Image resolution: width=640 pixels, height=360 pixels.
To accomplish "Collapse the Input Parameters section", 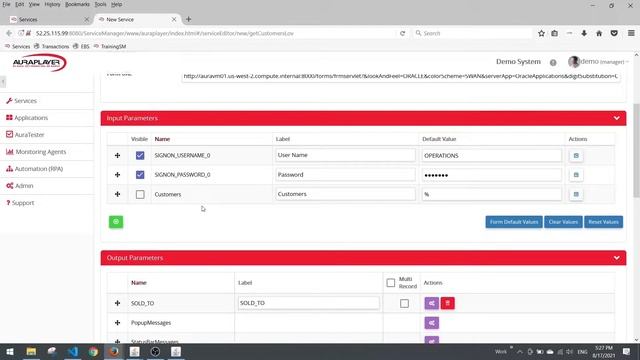I will (616, 118).
